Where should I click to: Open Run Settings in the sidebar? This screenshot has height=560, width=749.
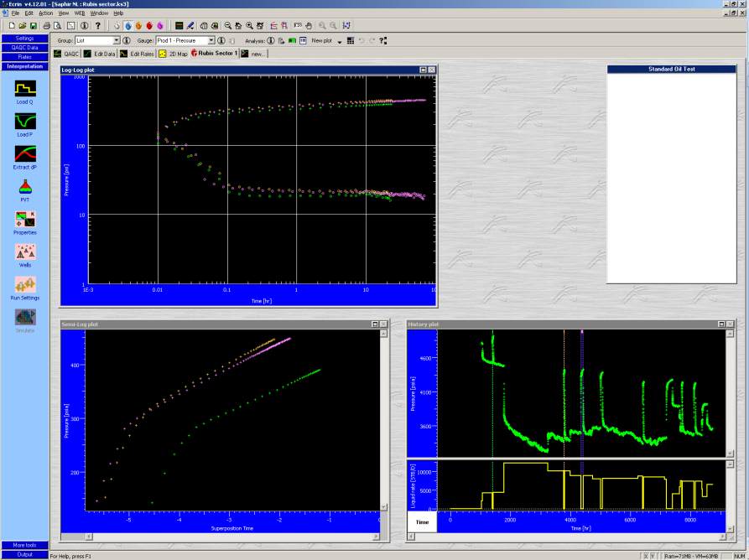(x=25, y=284)
